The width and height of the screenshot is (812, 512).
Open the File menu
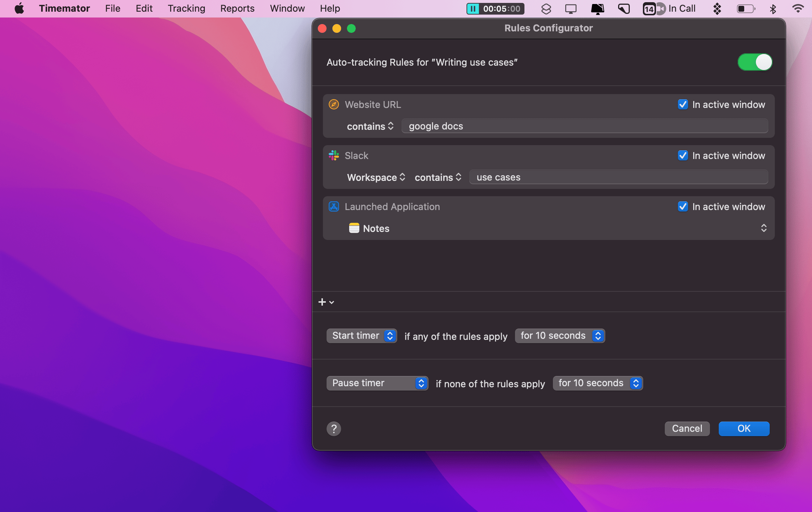click(113, 8)
